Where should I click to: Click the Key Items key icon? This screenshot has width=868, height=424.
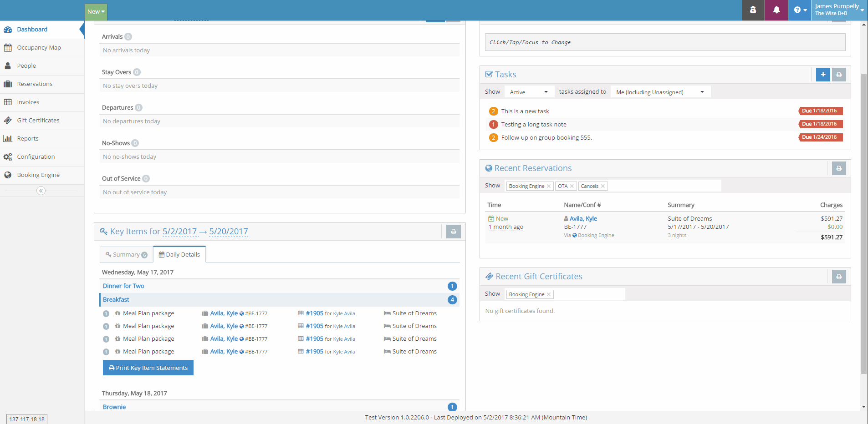pos(104,232)
